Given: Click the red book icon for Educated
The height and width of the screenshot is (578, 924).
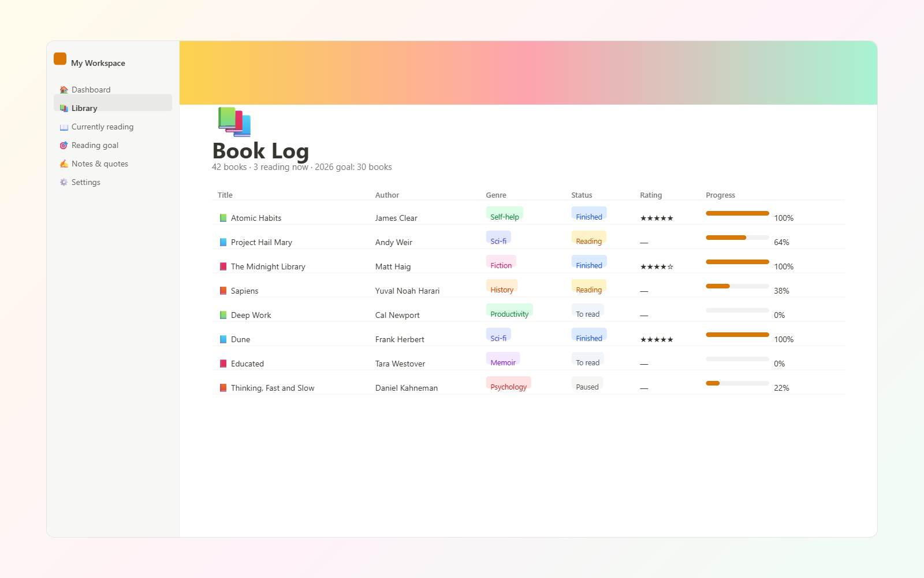Looking at the screenshot, I should click(223, 364).
